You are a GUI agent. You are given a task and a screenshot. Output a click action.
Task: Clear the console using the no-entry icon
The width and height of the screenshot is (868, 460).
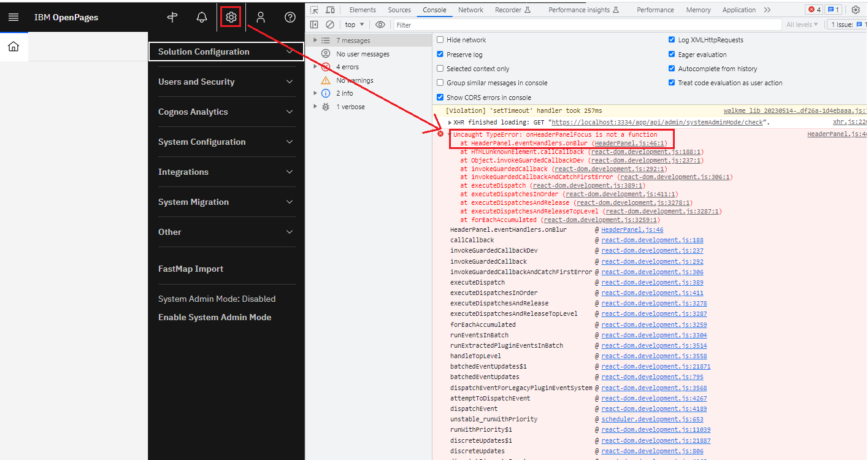click(x=330, y=24)
